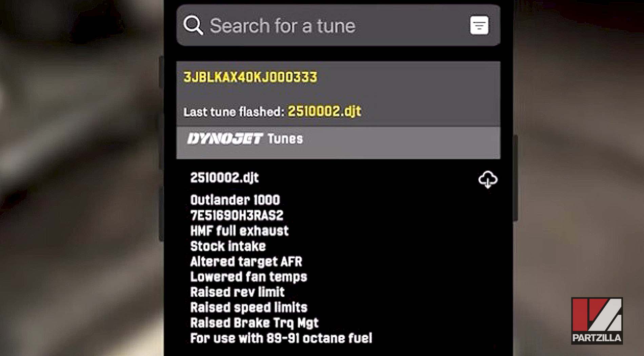Click the Lowered fan temps line
The height and width of the screenshot is (356, 644).
[248, 277]
